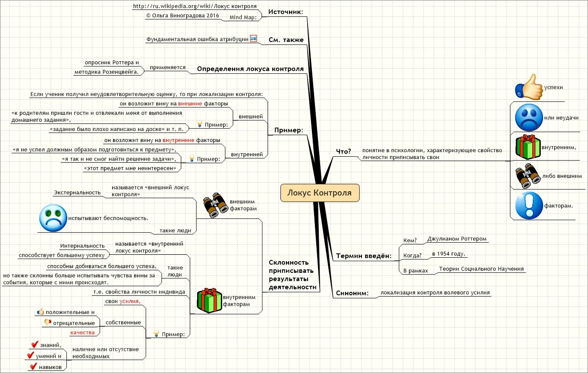The height and width of the screenshot is (373, 588).
Task: Select the внутренней sub-branch
Action: coord(247,154)
